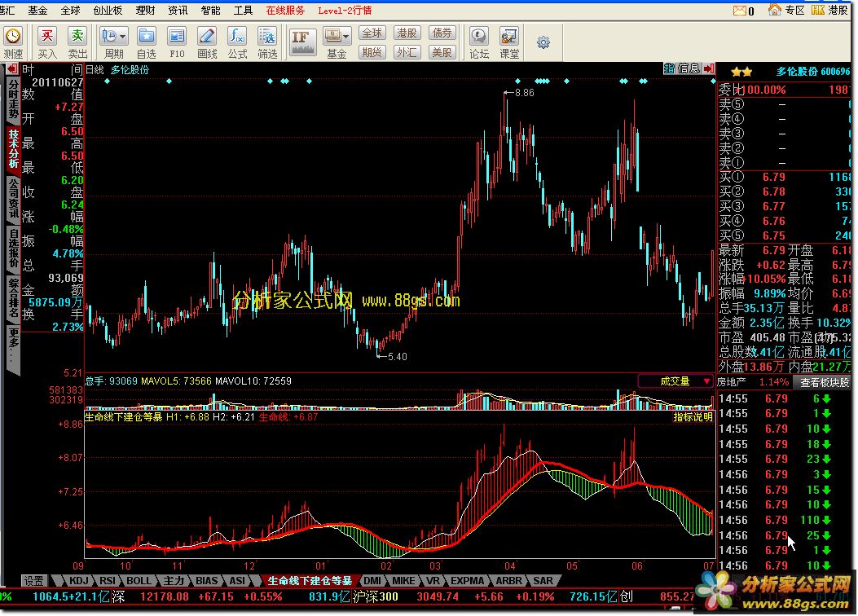
Task: Open the 成交量 indicator dropdown
Action: (676, 381)
